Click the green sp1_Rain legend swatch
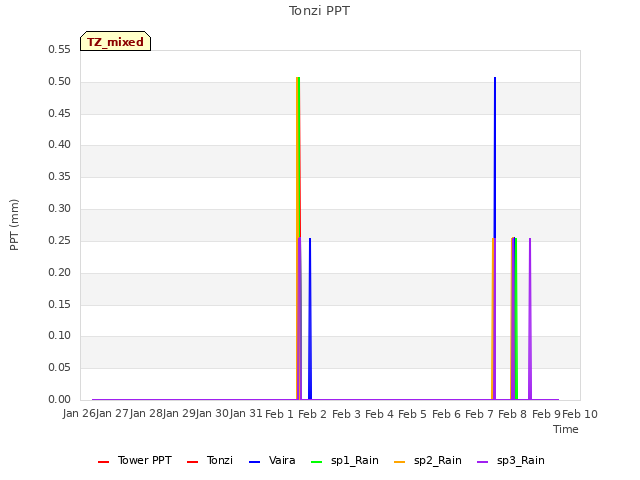Screen dimensions: 640x480 [316, 462]
